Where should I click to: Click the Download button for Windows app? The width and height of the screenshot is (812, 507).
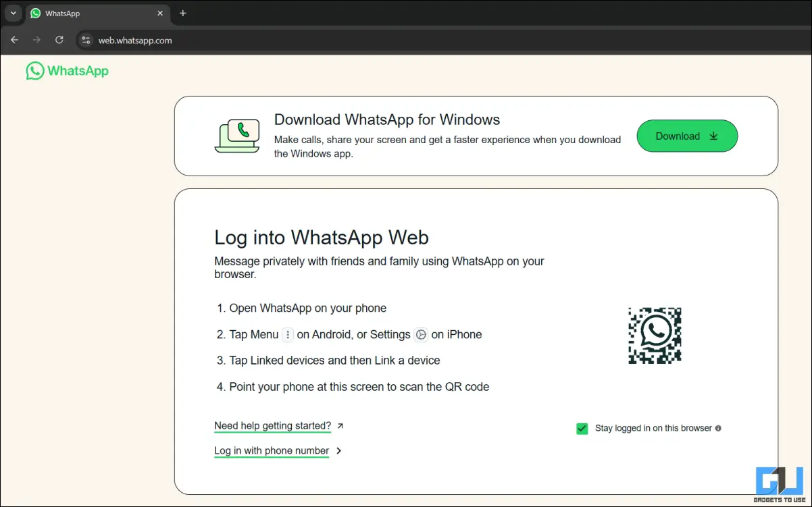click(687, 136)
